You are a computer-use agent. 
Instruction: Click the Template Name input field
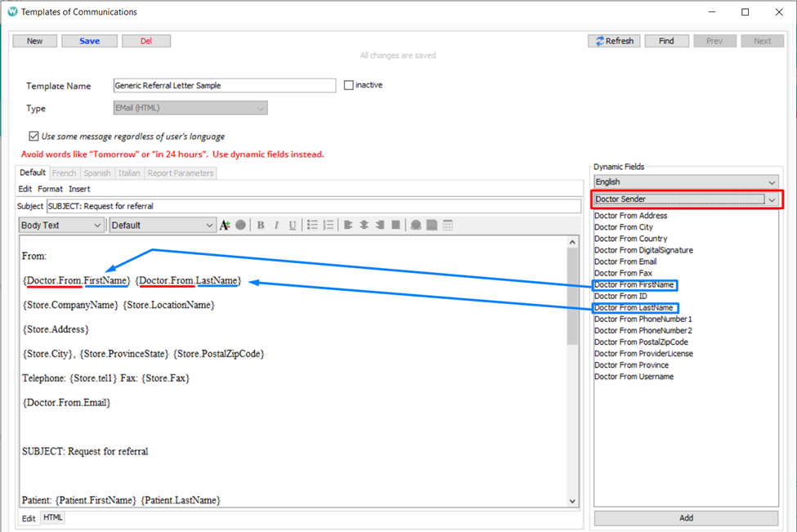coord(224,86)
